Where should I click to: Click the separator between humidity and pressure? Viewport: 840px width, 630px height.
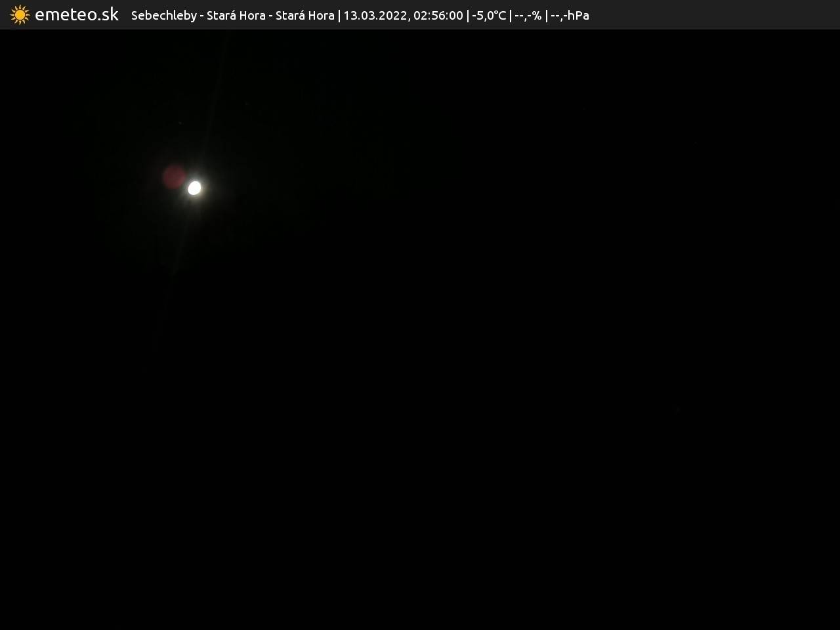[546, 15]
